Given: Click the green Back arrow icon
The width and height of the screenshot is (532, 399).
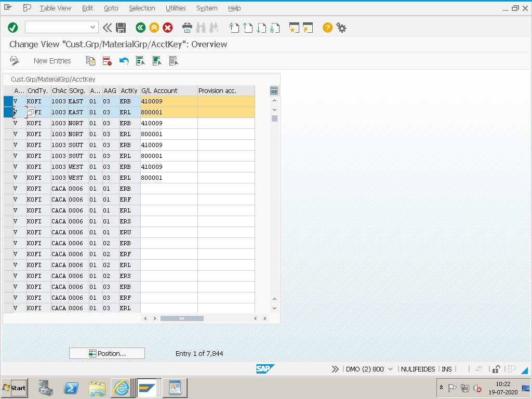Looking at the screenshot, I should point(140,28).
